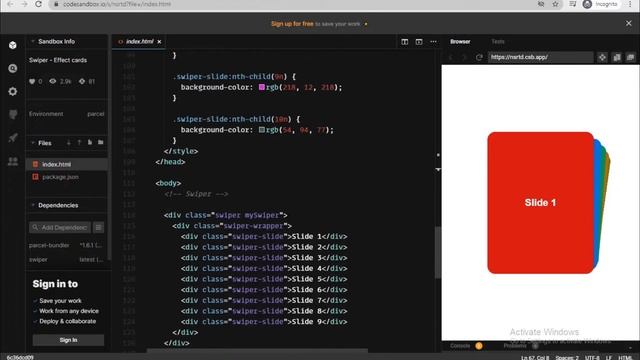Click the split editor icon above the code
640x360 pixels.
pos(404,42)
